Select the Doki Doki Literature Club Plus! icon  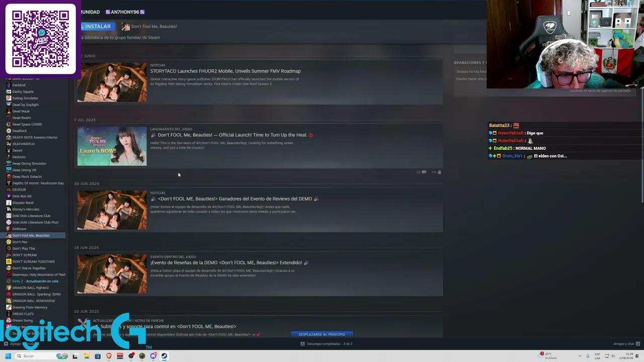pyautogui.click(x=9, y=222)
